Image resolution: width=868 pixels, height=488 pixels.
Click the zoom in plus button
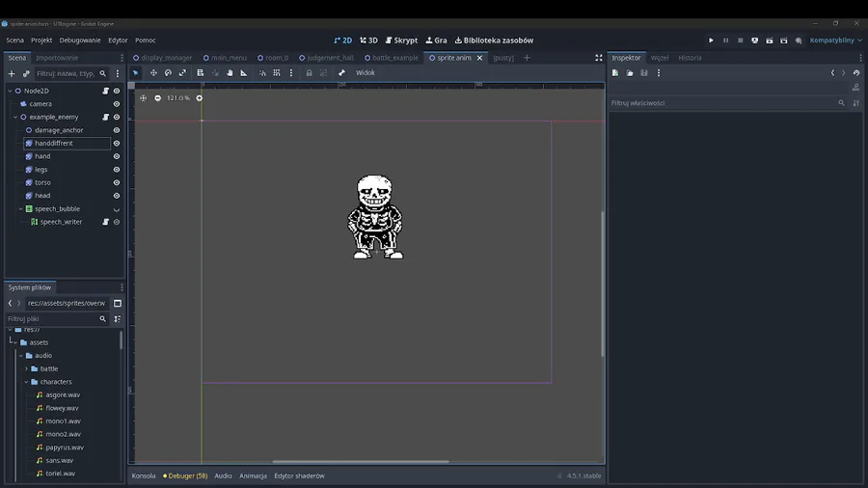(200, 98)
